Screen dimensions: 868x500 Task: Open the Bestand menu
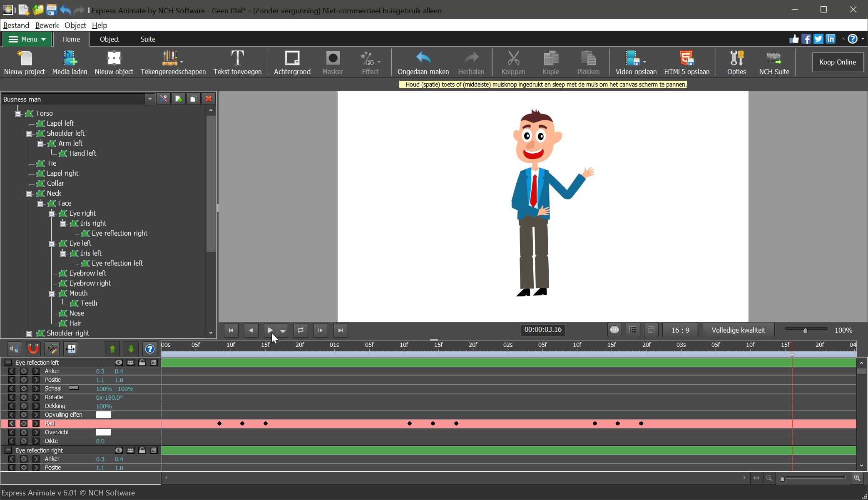16,25
